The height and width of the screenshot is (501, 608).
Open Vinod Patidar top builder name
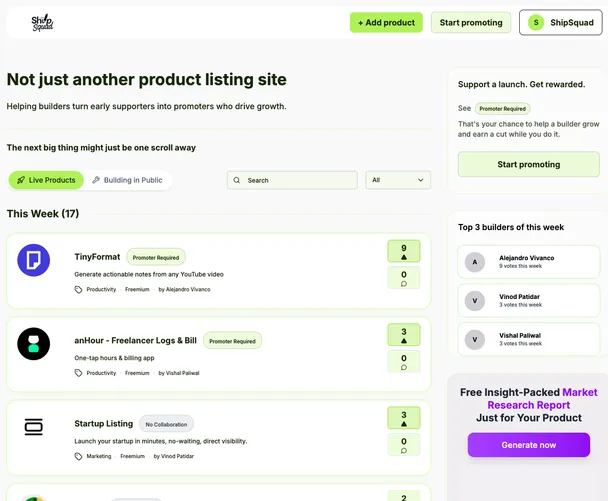520,297
